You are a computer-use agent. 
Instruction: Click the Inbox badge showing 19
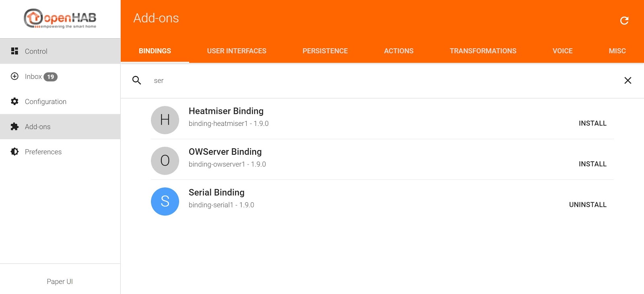pyautogui.click(x=50, y=77)
